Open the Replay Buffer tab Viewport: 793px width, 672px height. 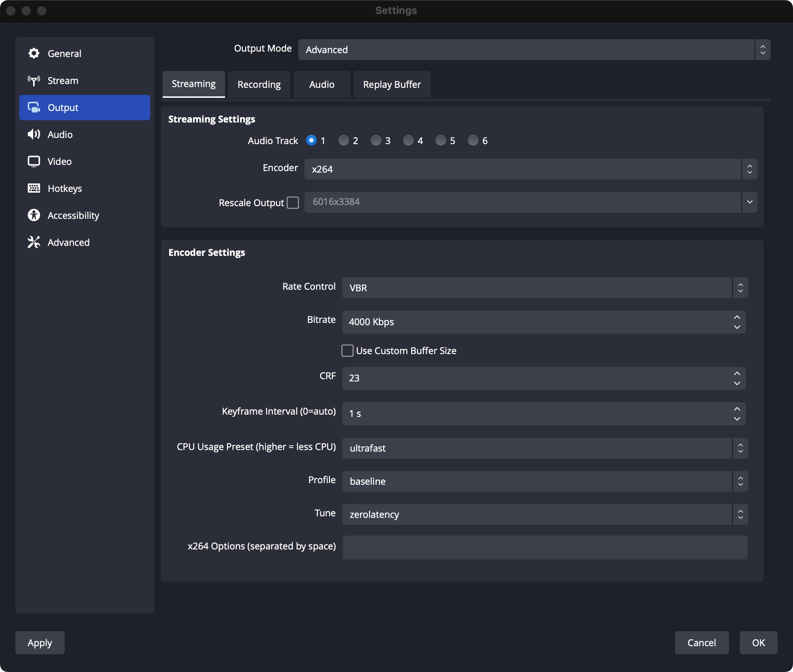tap(391, 84)
